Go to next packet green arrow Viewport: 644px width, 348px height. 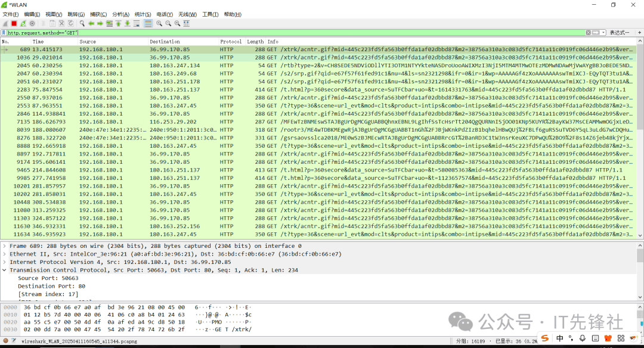tap(100, 23)
